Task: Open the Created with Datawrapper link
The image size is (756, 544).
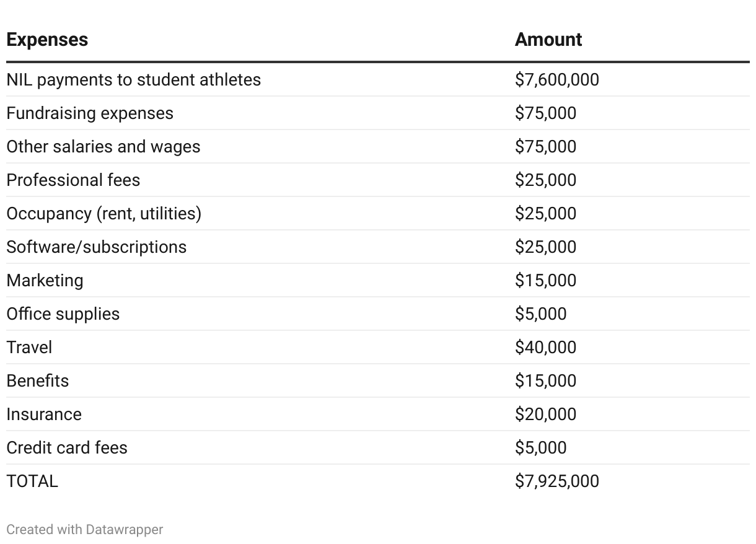Action: tap(84, 530)
